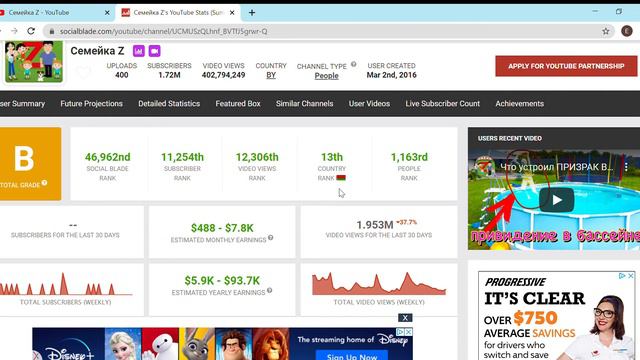Screen dimensions: 640x360
Task: Open the Channel Type help question mark
Action: [353, 64]
